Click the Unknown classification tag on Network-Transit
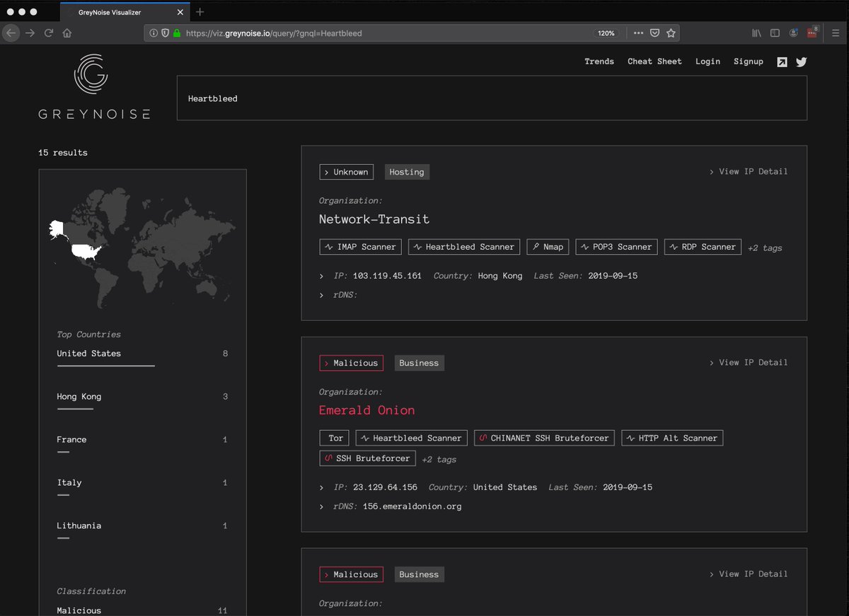Viewport: 849px width, 616px height. [x=347, y=172]
